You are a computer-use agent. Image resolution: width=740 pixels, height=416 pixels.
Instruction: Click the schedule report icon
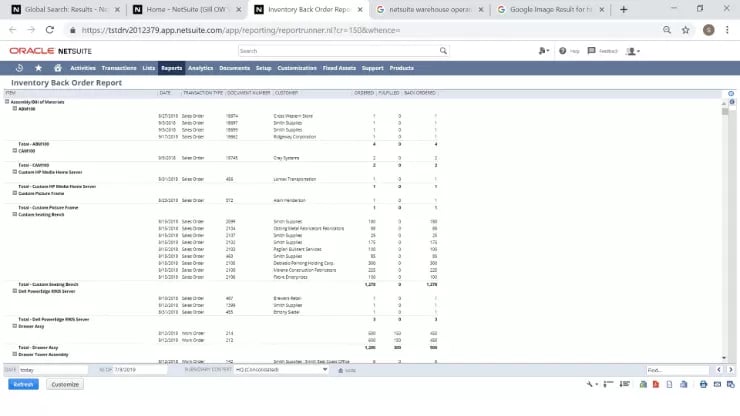coord(731,384)
